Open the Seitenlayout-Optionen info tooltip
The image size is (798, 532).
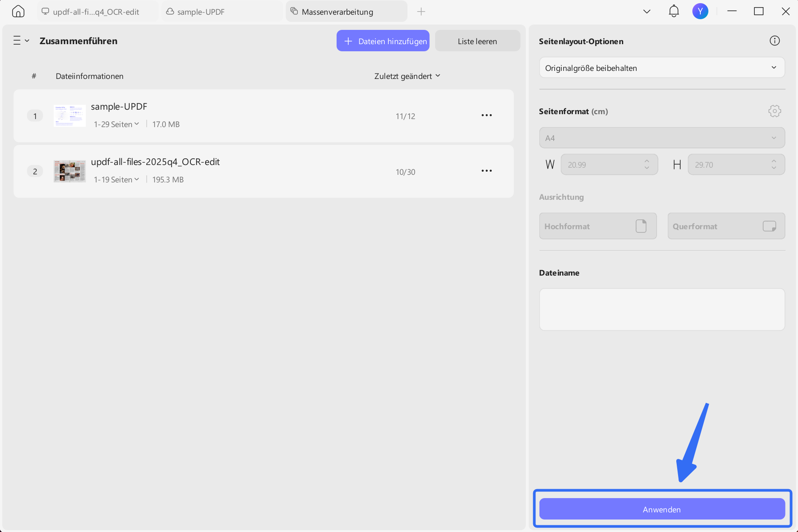coord(774,41)
